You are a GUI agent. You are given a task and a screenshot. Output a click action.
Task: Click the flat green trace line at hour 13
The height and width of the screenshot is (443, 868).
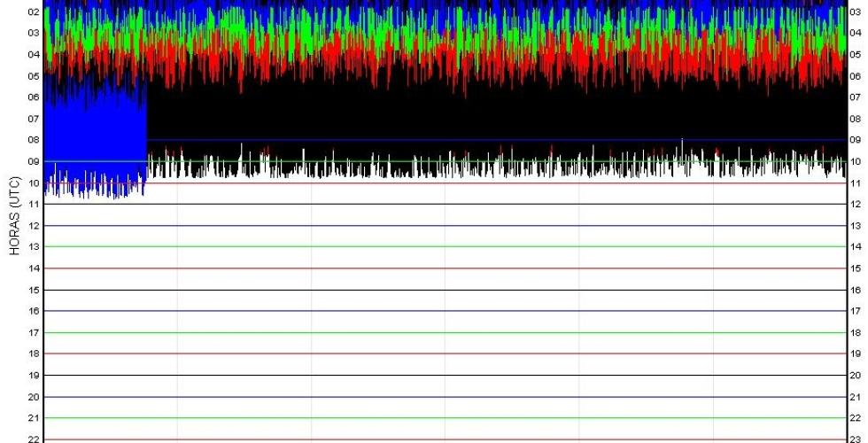click(445, 247)
